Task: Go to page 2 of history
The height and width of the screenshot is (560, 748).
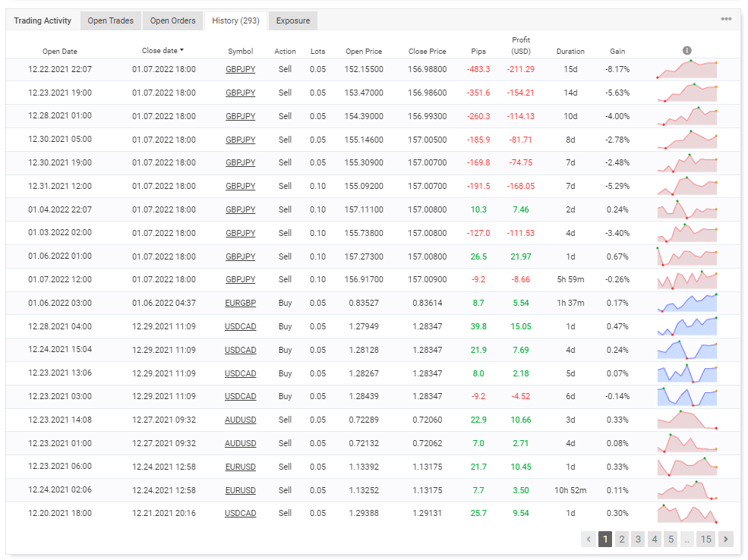Action: click(622, 539)
